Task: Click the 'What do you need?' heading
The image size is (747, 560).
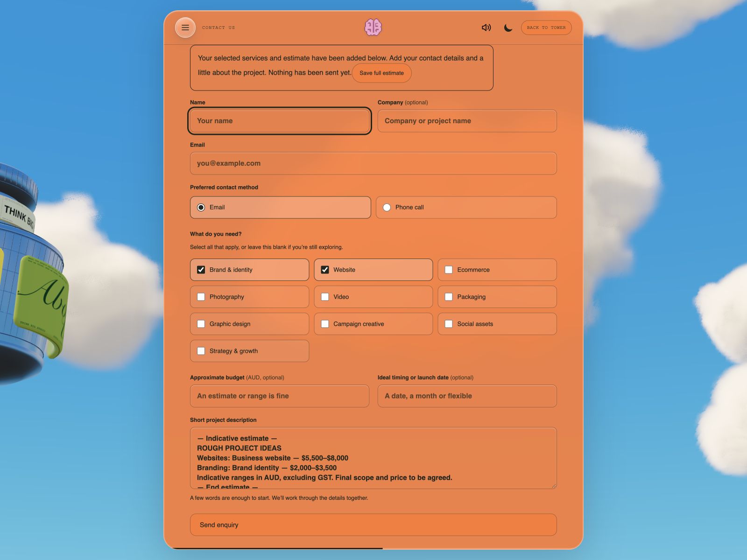Action: coord(216,234)
